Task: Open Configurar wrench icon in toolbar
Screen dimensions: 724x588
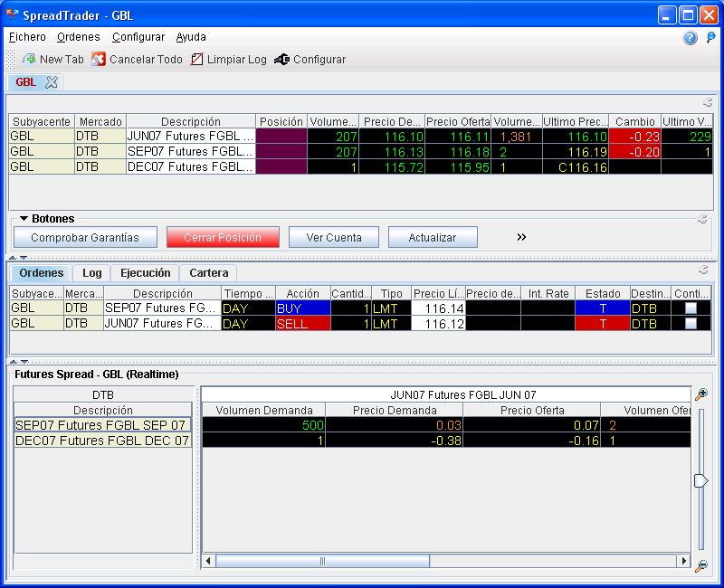Action: [281, 59]
